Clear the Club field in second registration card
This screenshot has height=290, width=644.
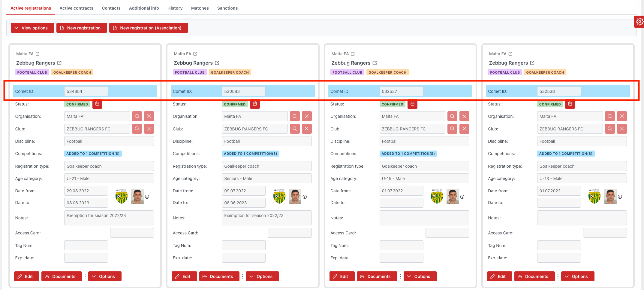click(306, 129)
